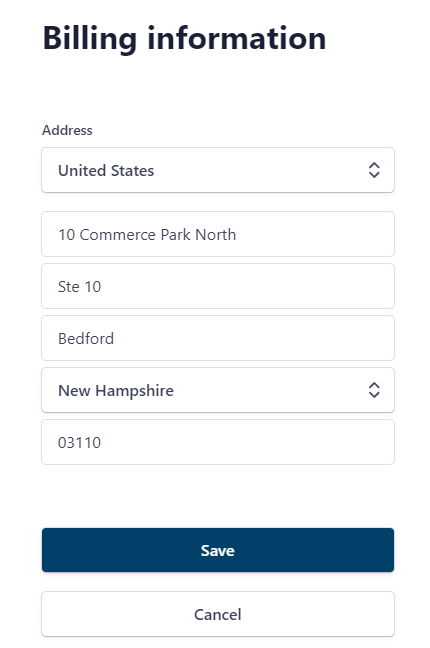Cancel editing the billing address

point(218,614)
